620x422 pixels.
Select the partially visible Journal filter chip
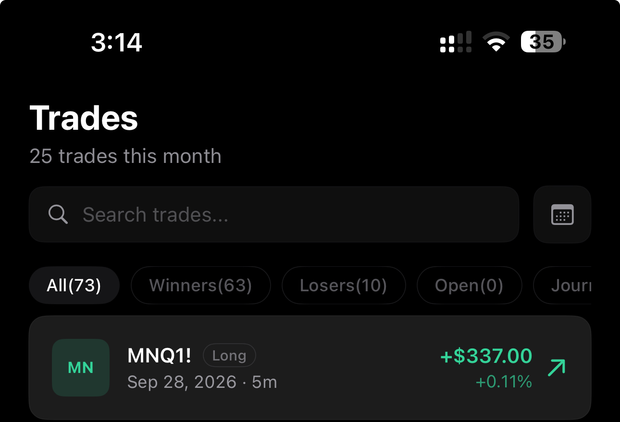[x=562, y=285]
